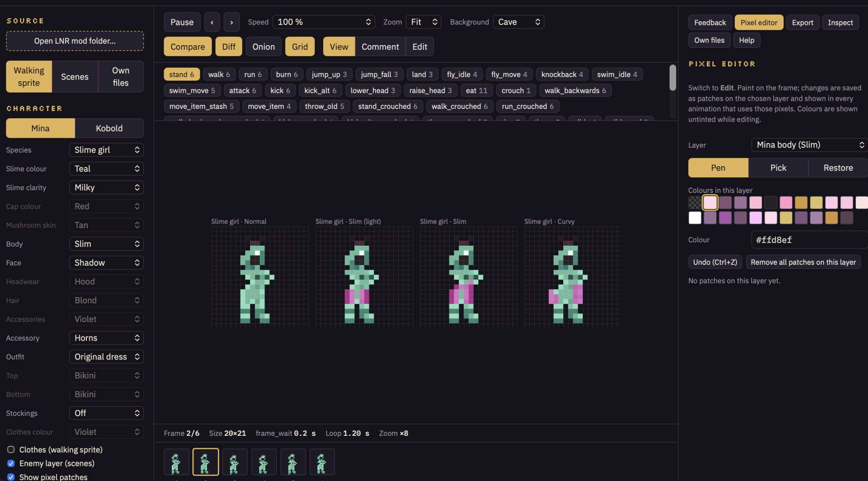
Task: Open the Outfit dropdown
Action: [x=106, y=357]
